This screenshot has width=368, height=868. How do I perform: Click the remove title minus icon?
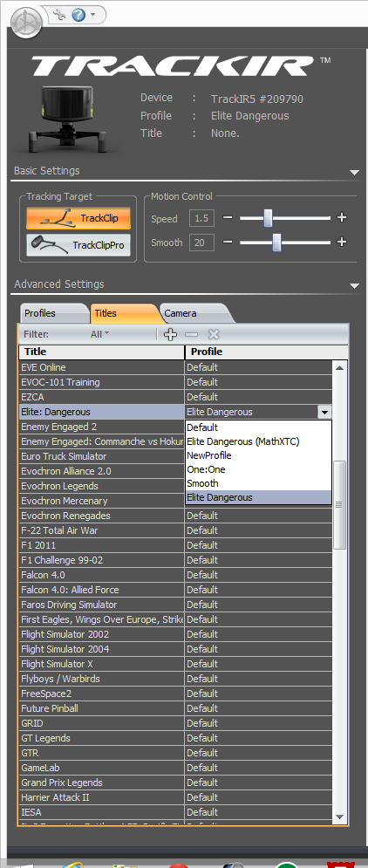coord(192,334)
